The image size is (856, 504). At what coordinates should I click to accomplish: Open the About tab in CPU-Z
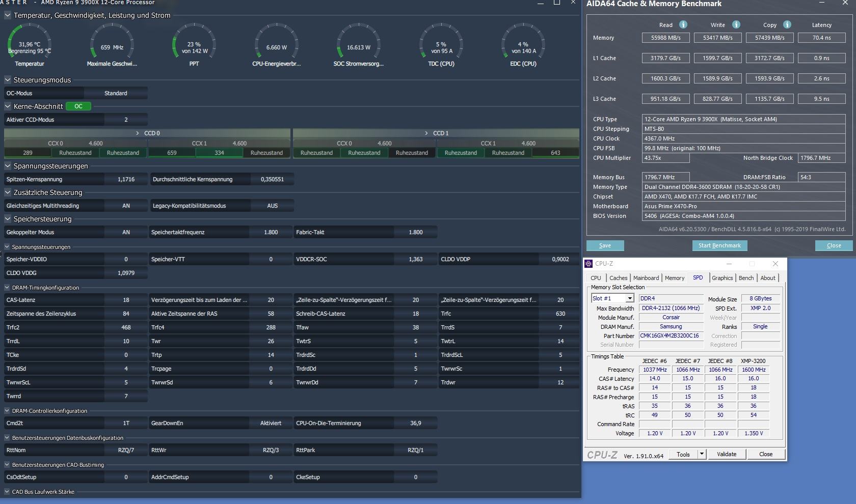click(x=768, y=278)
